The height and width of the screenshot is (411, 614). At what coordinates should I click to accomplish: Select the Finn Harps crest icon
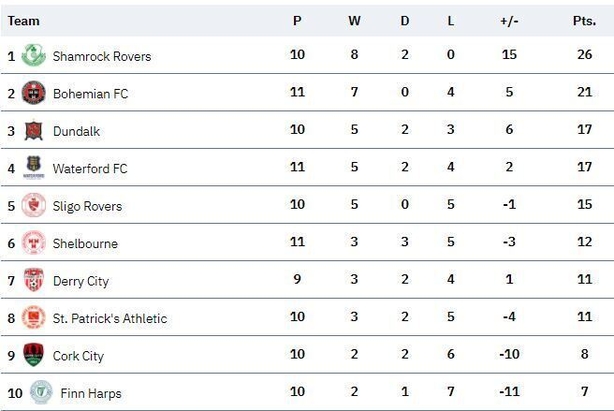pos(41,392)
